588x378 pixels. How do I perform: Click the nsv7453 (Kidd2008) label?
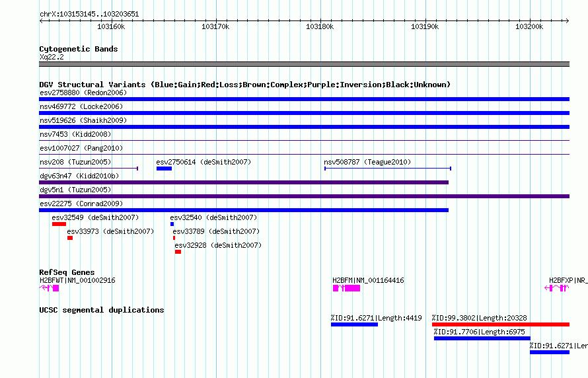(x=75, y=134)
